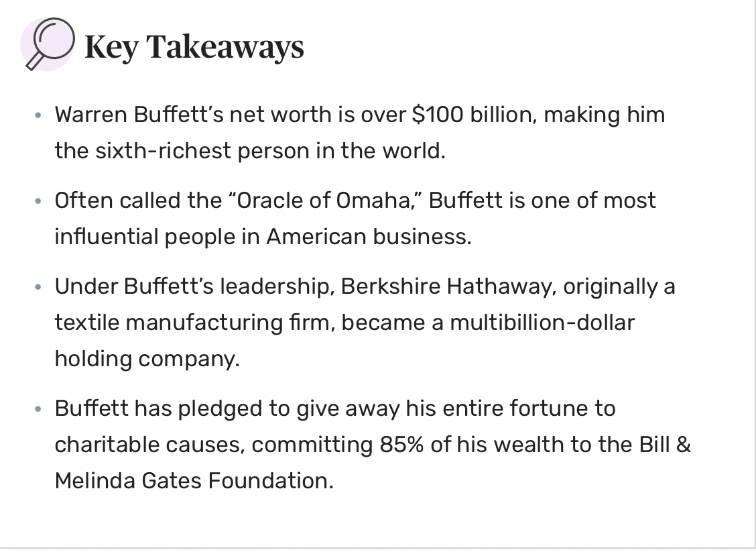756x550 pixels.
Task: Click the phrase "multibillion-dollar"
Action: (x=542, y=322)
